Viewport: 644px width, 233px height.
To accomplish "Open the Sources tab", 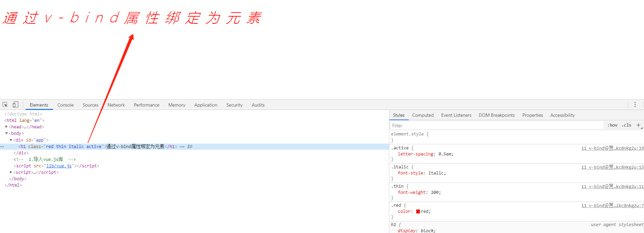I will tap(91, 105).
